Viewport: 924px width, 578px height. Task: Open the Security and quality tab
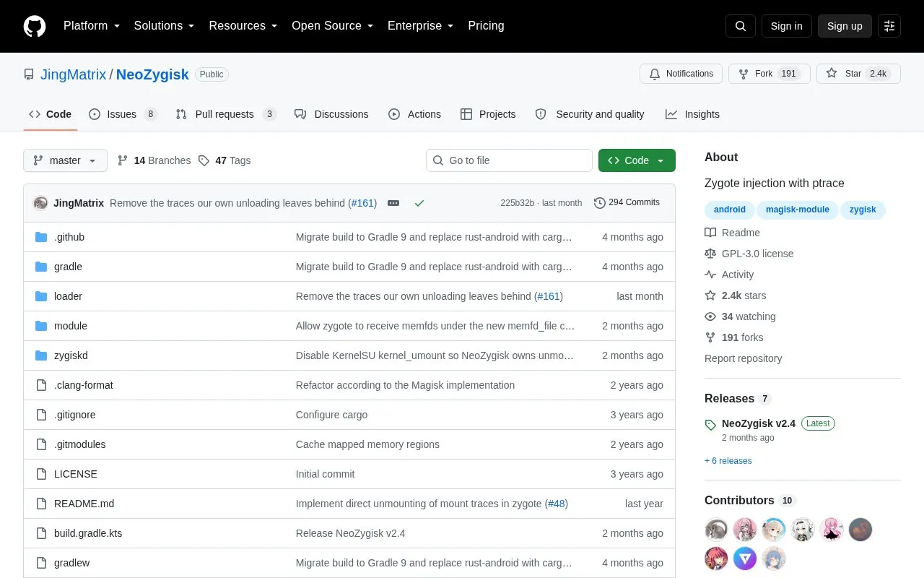[x=590, y=114]
